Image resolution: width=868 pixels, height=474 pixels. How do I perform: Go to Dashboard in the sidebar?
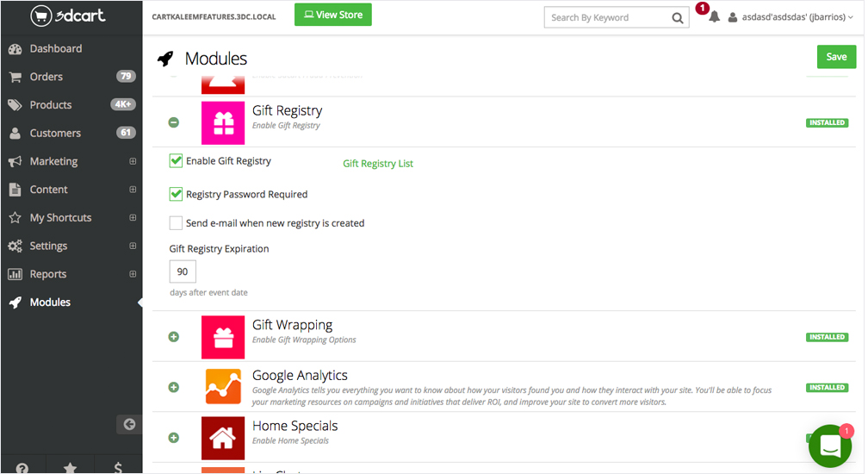(x=56, y=49)
